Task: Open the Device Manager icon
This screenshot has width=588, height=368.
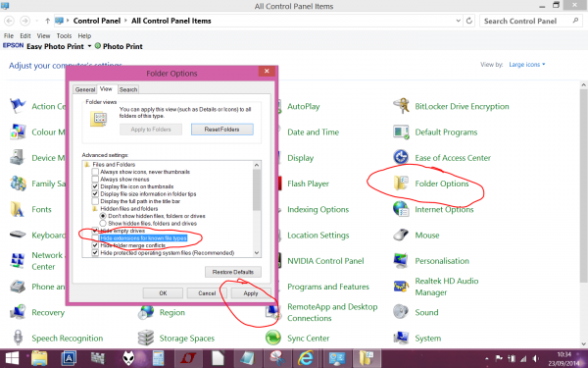Action: click(x=18, y=158)
